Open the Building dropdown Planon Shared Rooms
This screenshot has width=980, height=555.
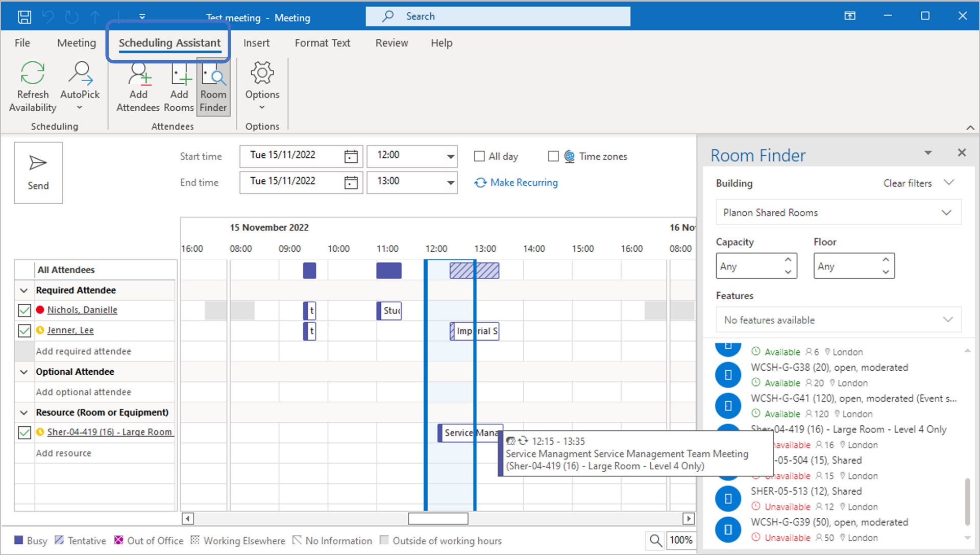838,212
